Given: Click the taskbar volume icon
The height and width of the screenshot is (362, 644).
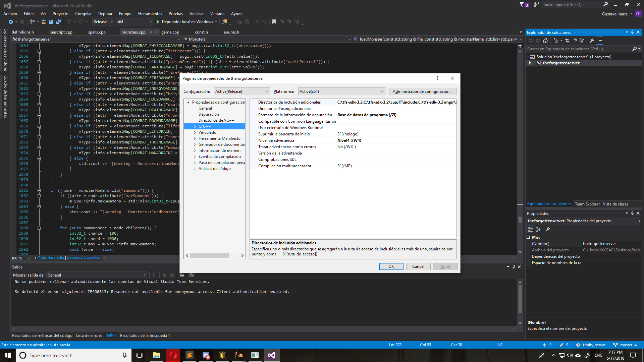Looking at the screenshot, I should click(570, 355).
